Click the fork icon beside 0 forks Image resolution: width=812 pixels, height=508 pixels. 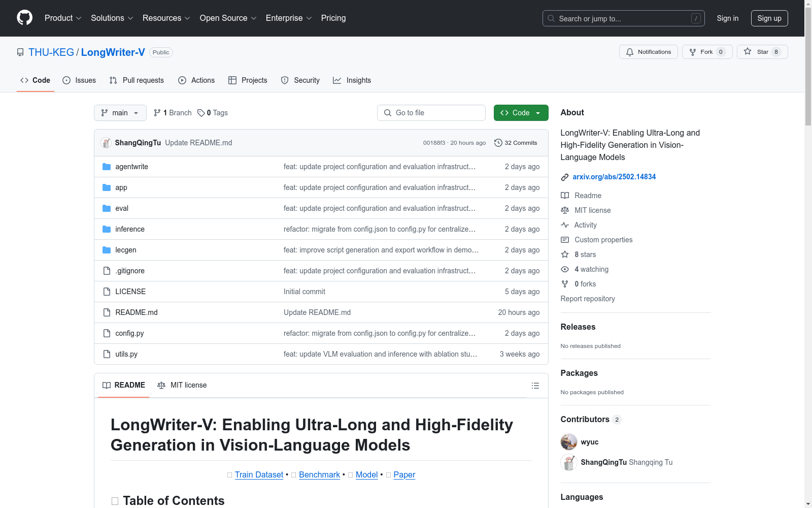(x=565, y=284)
